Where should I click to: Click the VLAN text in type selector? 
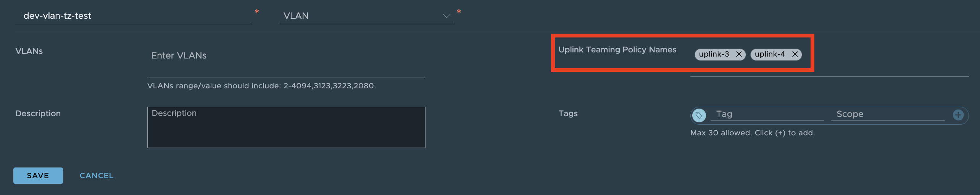[296, 16]
